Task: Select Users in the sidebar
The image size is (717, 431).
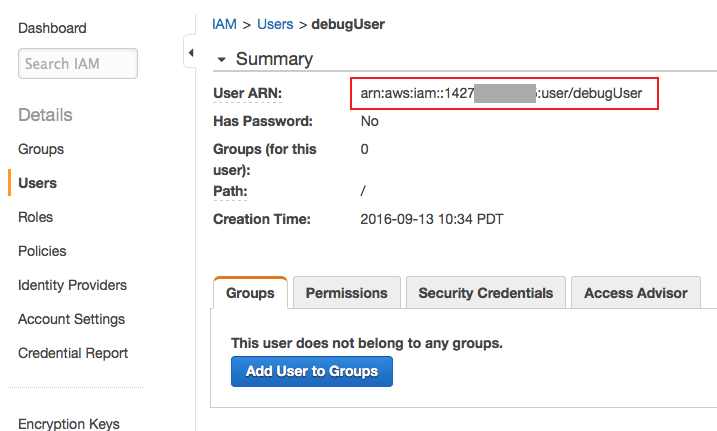Action: click(x=38, y=183)
